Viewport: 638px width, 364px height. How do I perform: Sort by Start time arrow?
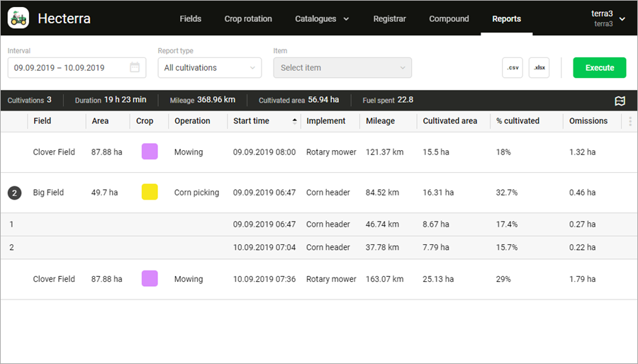click(x=294, y=121)
